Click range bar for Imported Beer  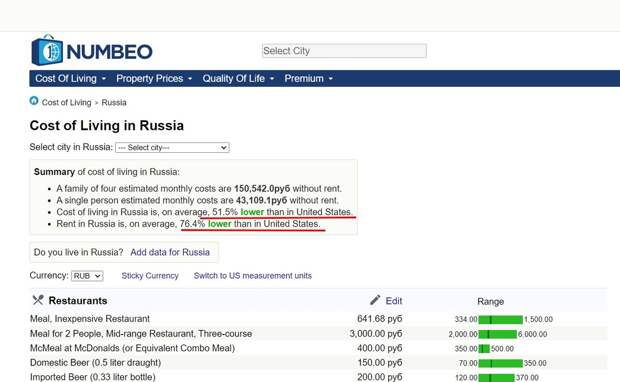coord(497,378)
